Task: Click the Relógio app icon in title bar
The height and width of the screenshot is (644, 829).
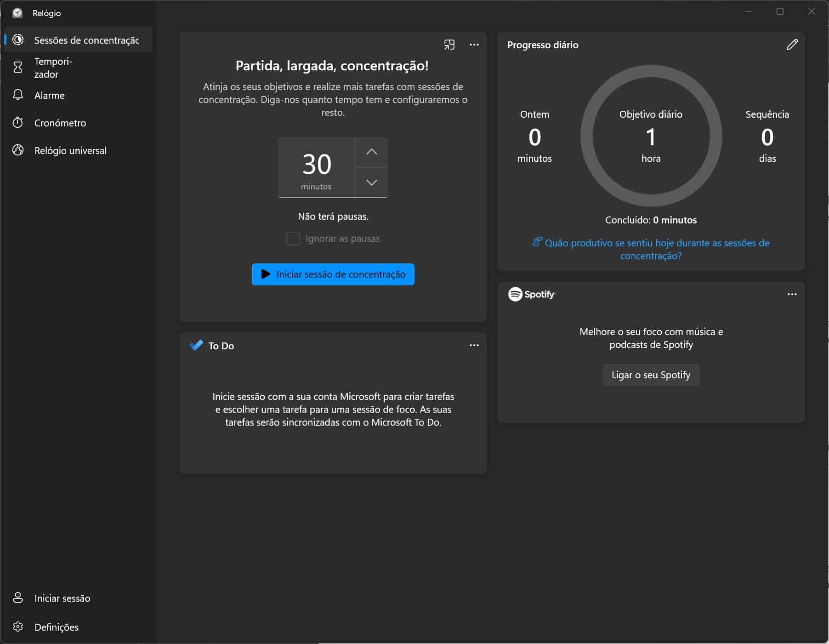Action: click(x=17, y=13)
